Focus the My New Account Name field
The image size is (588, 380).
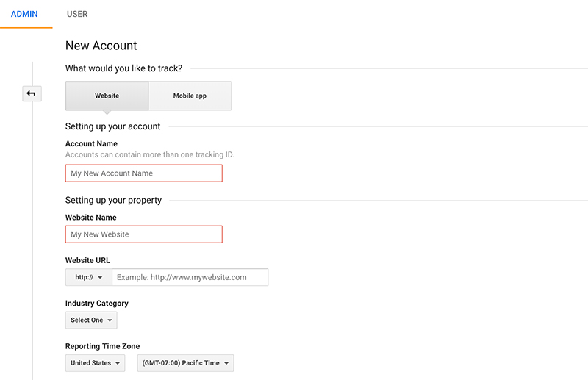(x=144, y=173)
